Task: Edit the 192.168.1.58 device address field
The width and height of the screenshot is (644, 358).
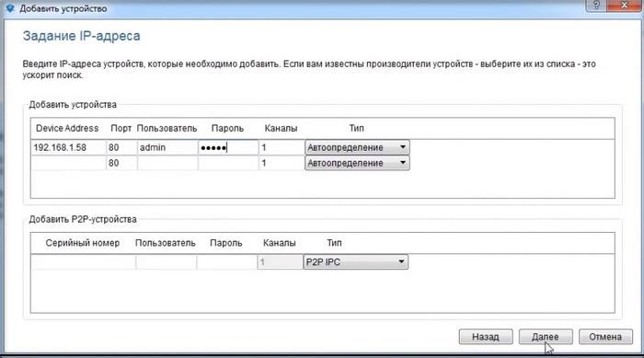Action: (69, 147)
